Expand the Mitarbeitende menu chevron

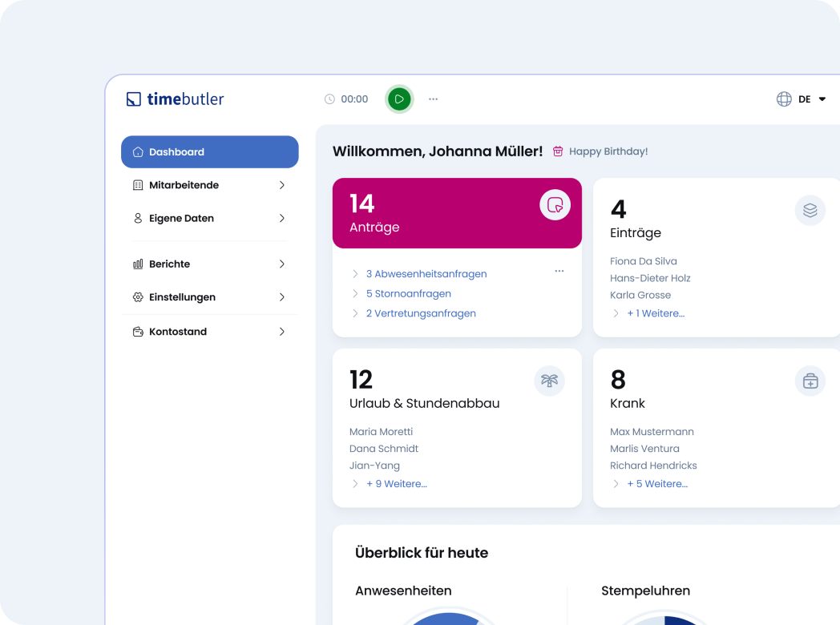281,185
